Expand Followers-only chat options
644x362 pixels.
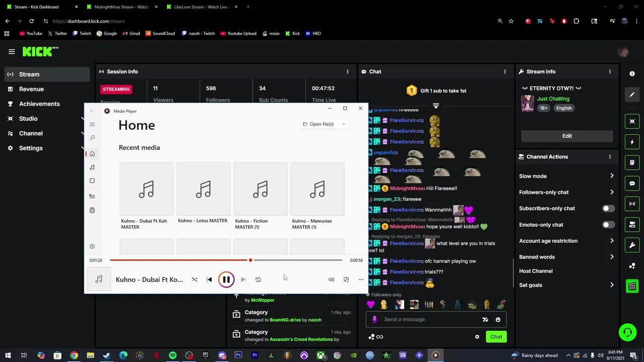[x=612, y=192]
